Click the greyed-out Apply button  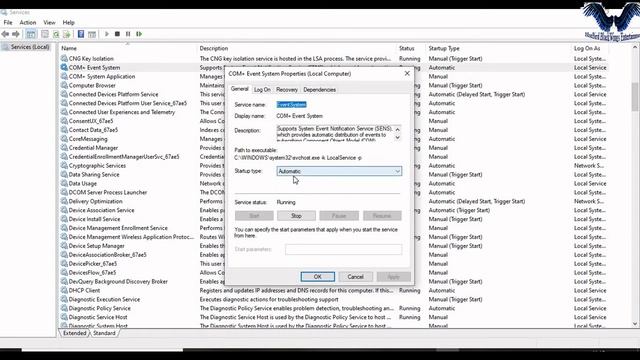(393, 277)
